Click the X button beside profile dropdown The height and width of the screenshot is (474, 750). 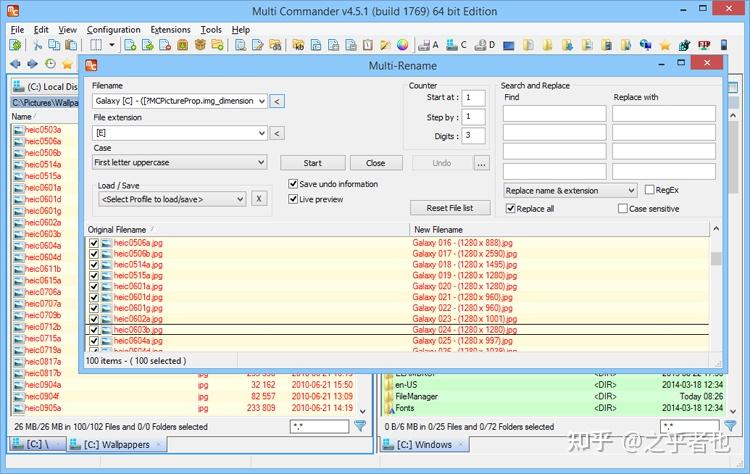tap(259, 198)
